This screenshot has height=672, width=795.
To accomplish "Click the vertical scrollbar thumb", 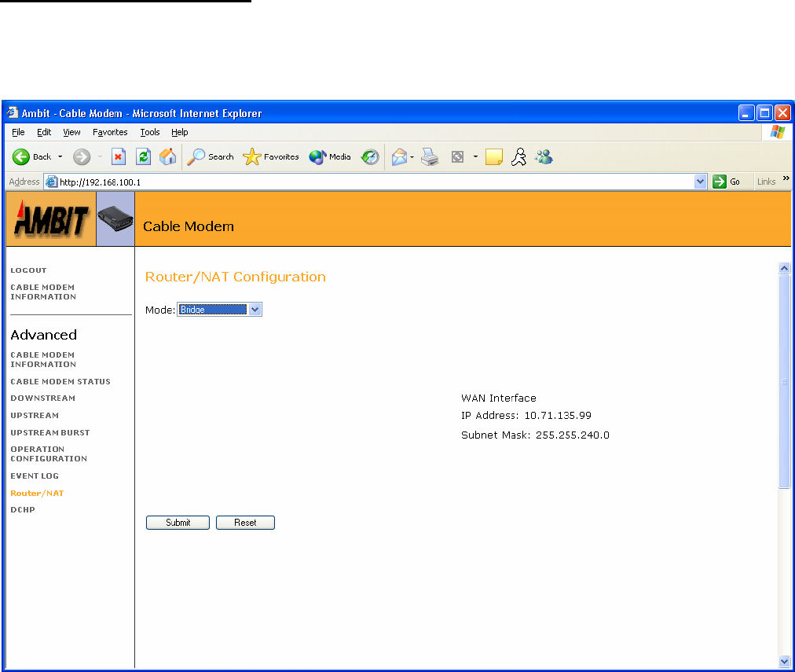I will pyautogui.click(x=784, y=381).
